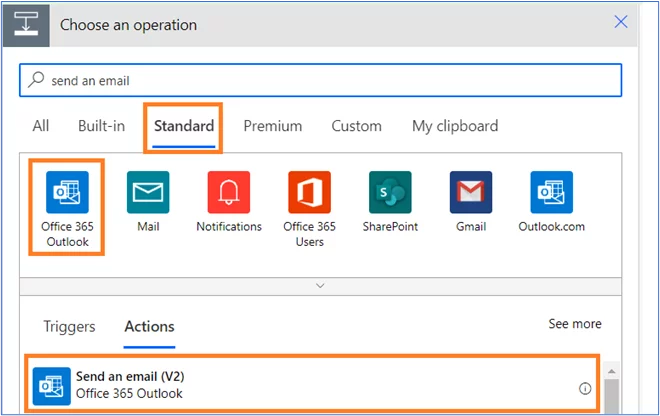Click the search field containing send an email
The image size is (660, 416).
[320, 80]
